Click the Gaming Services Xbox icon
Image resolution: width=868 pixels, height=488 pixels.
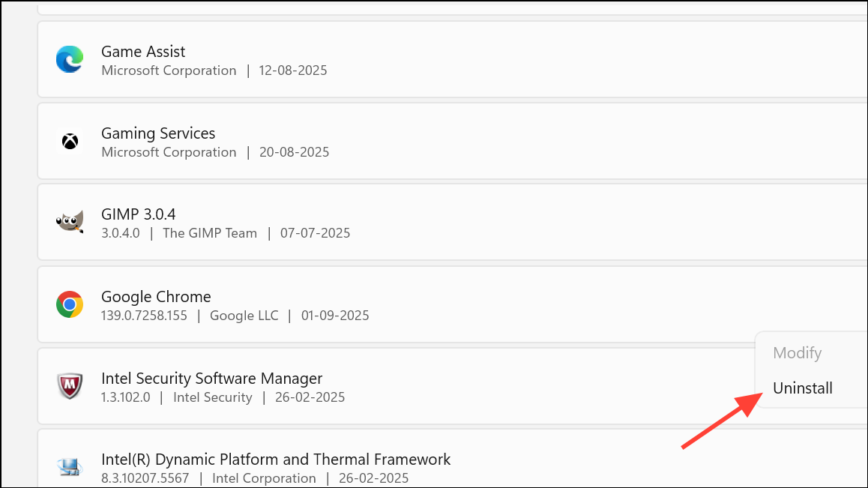point(70,142)
